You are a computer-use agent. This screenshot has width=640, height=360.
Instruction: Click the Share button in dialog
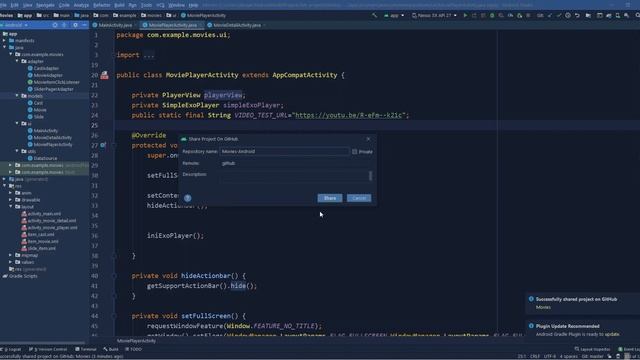330,198
